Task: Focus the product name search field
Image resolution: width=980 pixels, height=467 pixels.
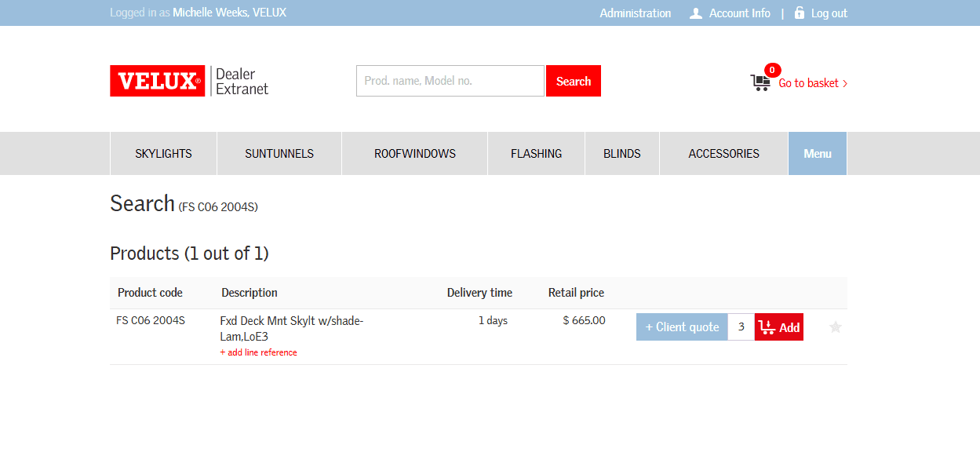Action: pyautogui.click(x=450, y=81)
